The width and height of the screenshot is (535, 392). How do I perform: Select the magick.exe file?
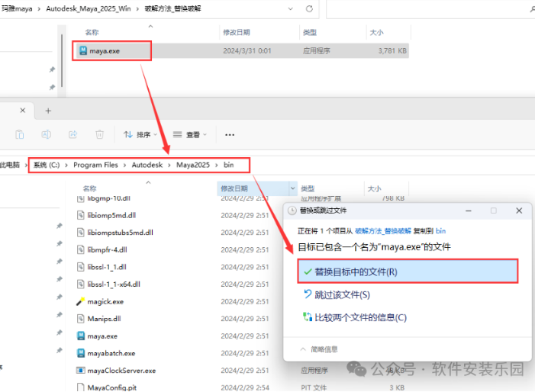click(x=105, y=302)
